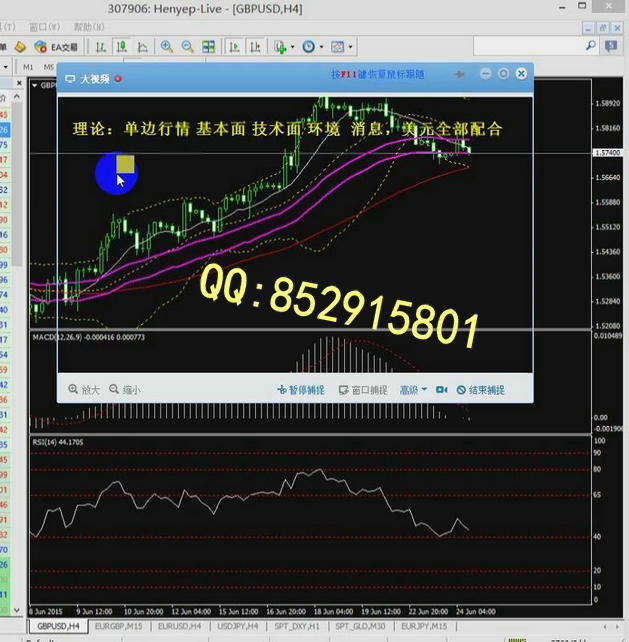Click the bar chart icon in toolbar
This screenshot has width=629, height=642.
(99, 47)
